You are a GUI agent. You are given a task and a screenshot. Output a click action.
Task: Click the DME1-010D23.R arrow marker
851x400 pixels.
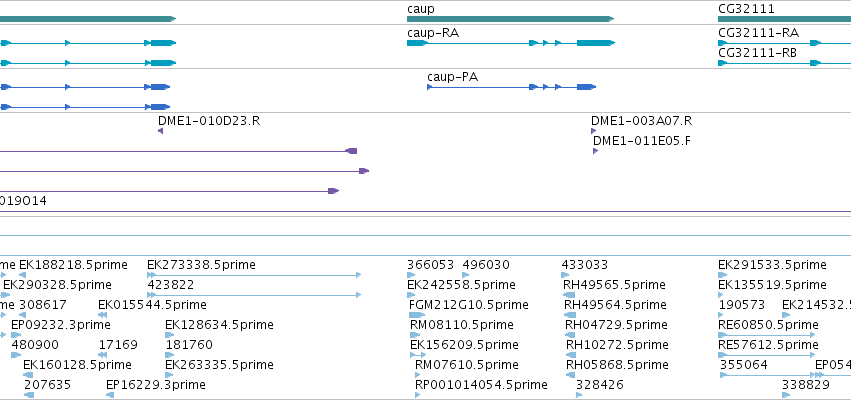pos(161,131)
